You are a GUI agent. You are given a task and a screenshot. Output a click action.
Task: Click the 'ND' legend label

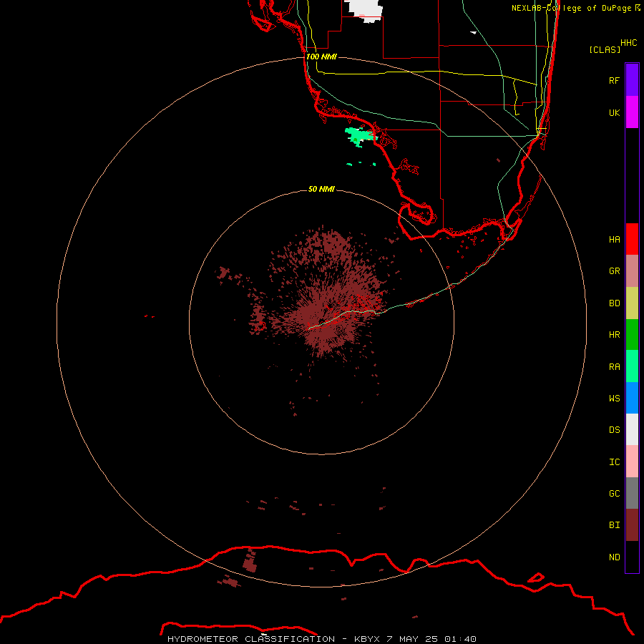614,557
